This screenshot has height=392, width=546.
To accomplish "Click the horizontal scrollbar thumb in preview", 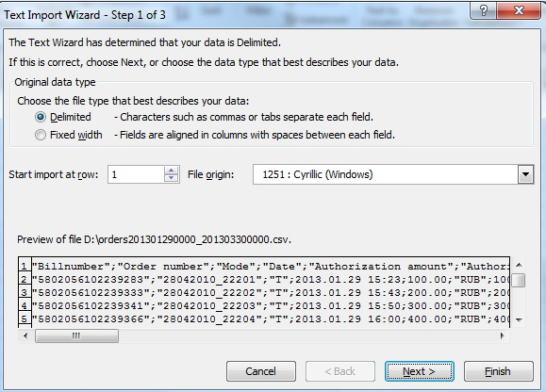I will click(x=76, y=336).
